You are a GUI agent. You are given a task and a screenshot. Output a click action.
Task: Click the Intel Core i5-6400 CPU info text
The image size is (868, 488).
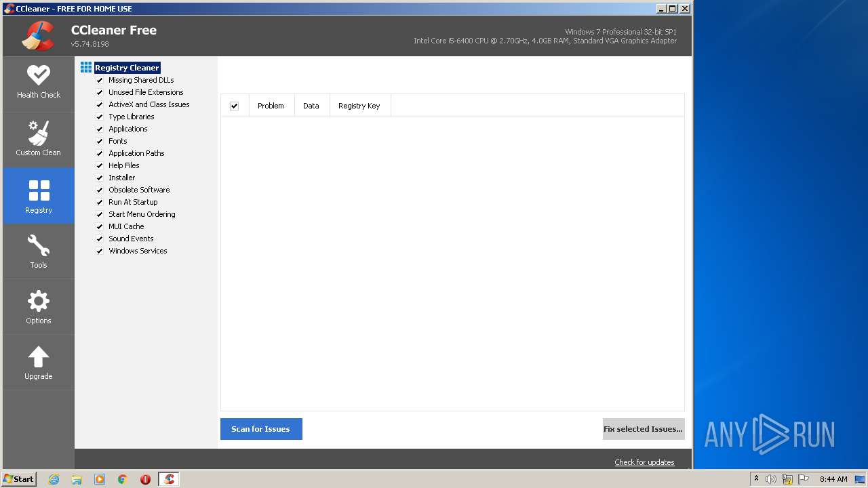pos(545,41)
